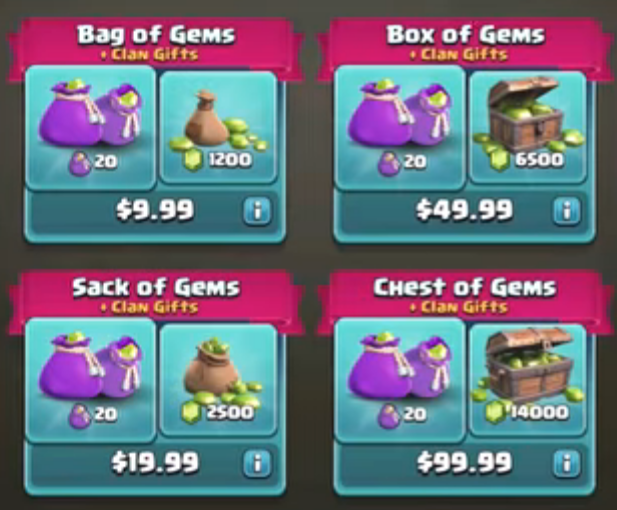The width and height of the screenshot is (617, 510).
Task: Buy Bag of Gems for $9.99
Action: point(155,210)
